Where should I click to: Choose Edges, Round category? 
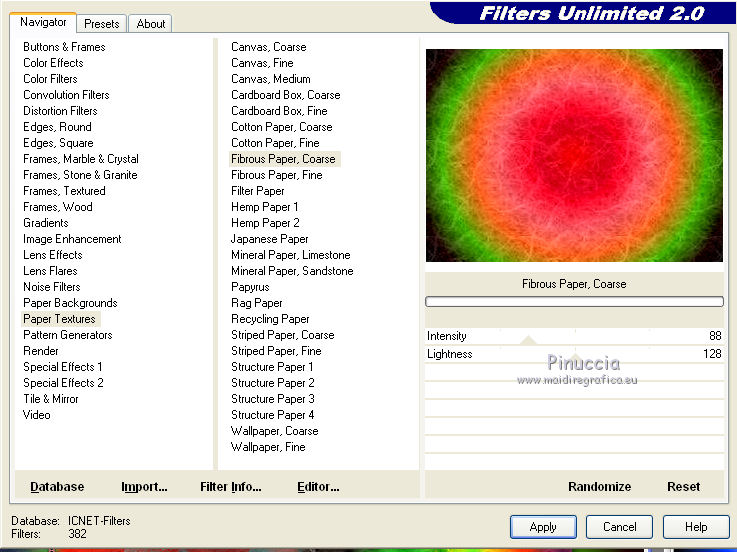pos(57,127)
